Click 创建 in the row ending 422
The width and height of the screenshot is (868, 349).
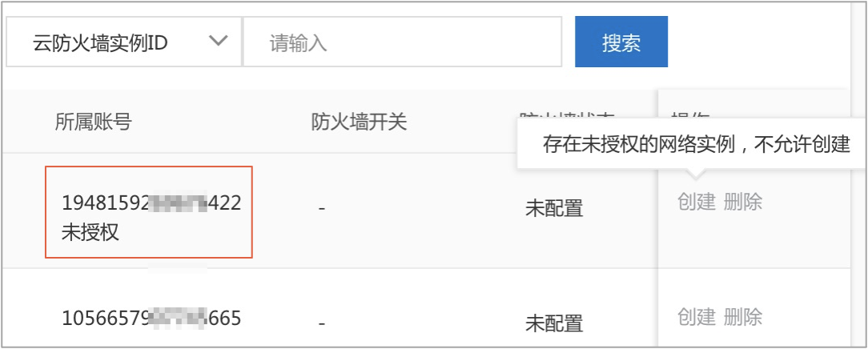[x=697, y=202]
